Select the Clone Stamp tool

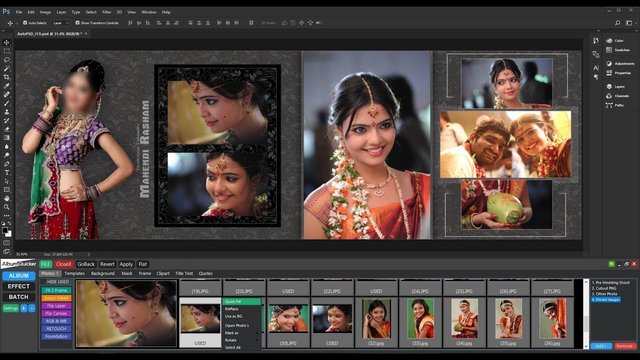point(7,111)
